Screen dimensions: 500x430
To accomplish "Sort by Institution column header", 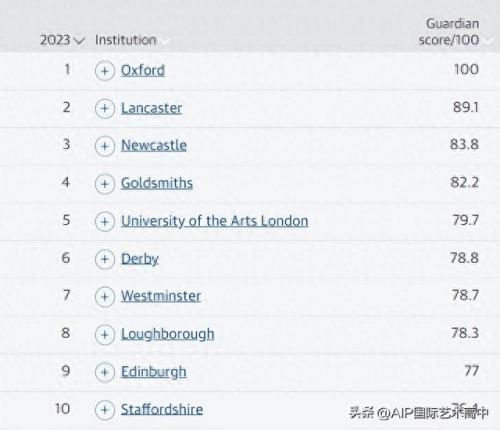I will coord(126,40).
